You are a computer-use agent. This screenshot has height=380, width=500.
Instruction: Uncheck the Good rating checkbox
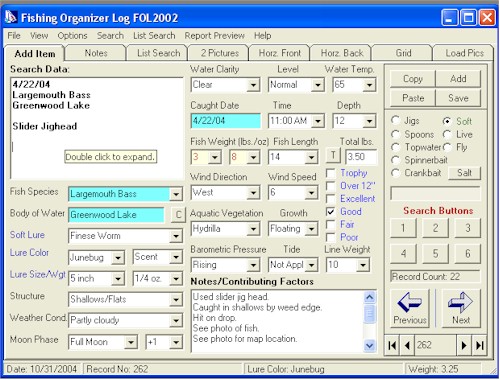(331, 212)
